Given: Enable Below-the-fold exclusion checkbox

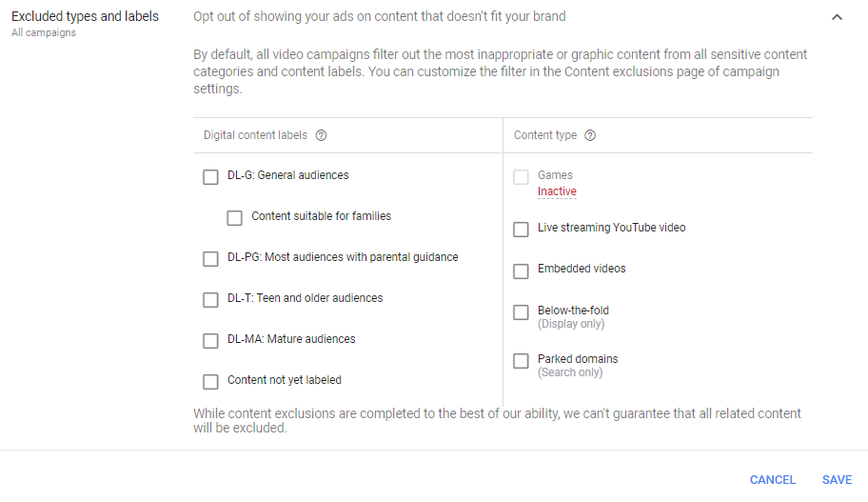Looking at the screenshot, I should (x=521, y=312).
